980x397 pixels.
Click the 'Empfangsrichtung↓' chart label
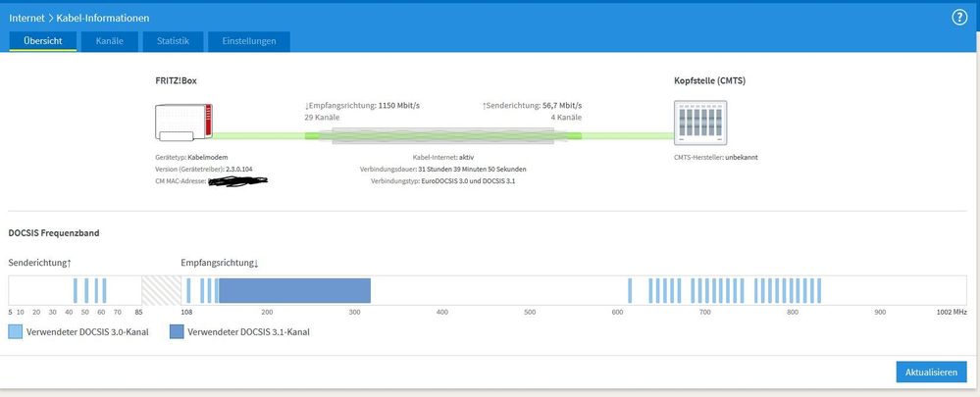(220, 264)
